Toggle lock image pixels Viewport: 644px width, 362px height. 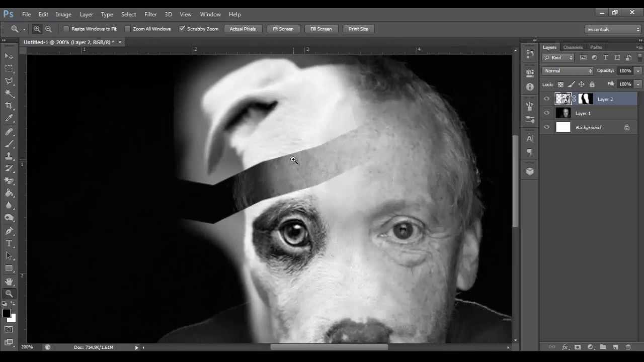click(x=571, y=84)
